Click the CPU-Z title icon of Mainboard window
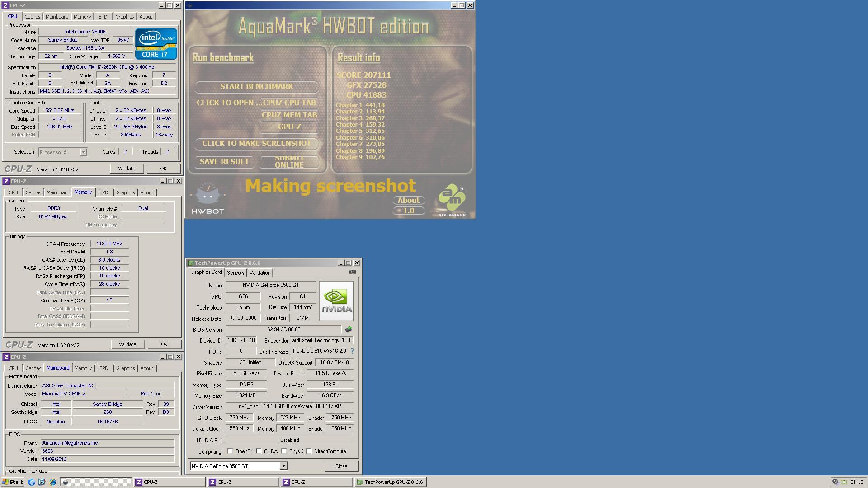The height and width of the screenshot is (488, 868). (6, 357)
